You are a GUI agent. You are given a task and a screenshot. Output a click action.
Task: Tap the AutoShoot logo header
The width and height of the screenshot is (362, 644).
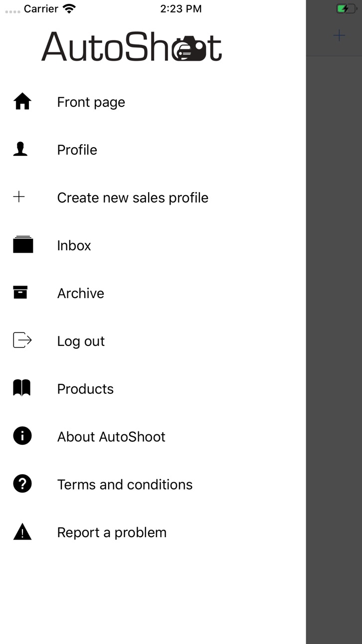132,47
